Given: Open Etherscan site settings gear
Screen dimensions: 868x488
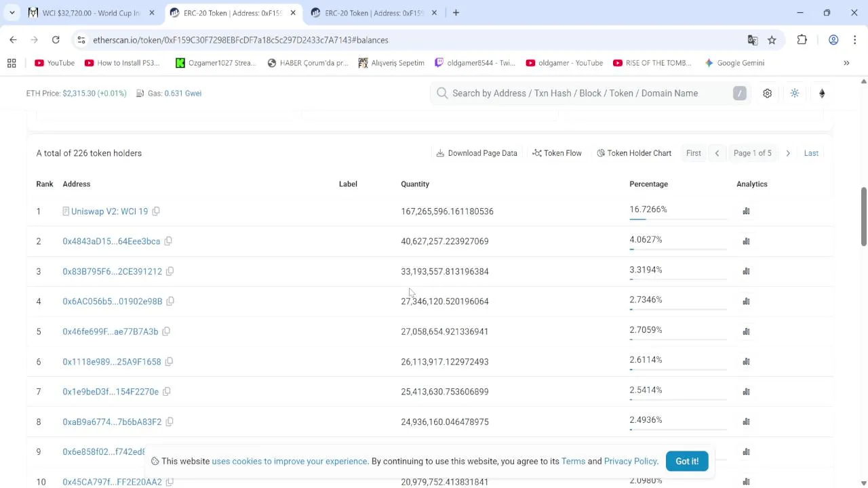Looking at the screenshot, I should pyautogui.click(x=767, y=94).
